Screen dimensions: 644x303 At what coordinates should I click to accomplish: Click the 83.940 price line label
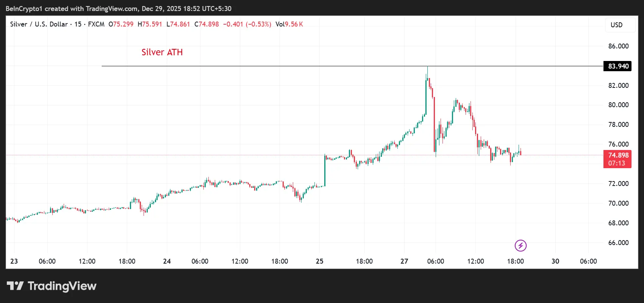[x=618, y=66]
